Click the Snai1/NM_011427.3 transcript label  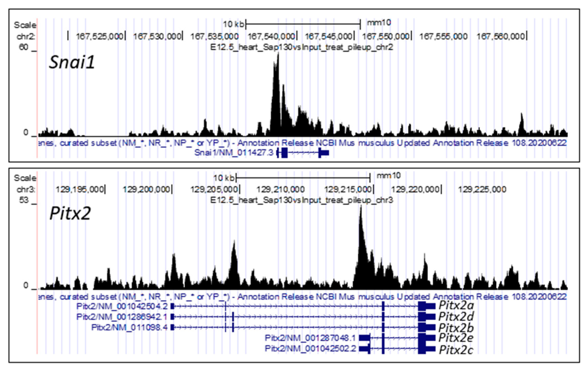(x=234, y=153)
